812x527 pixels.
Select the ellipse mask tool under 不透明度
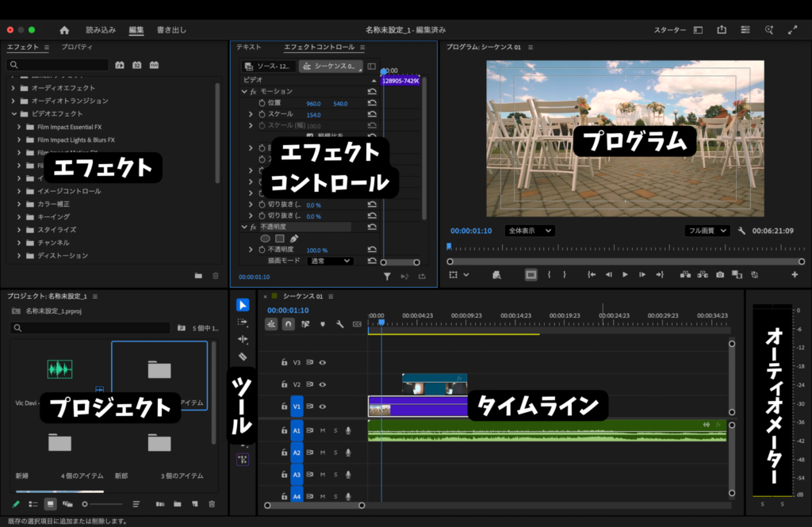tap(265, 239)
